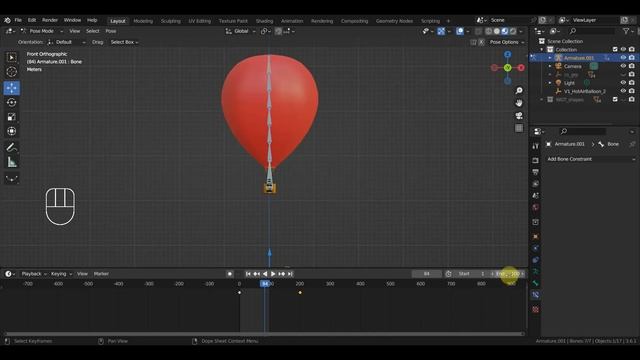Disable Camera in renders
The height and width of the screenshot is (360, 640).
pyautogui.click(x=632, y=66)
